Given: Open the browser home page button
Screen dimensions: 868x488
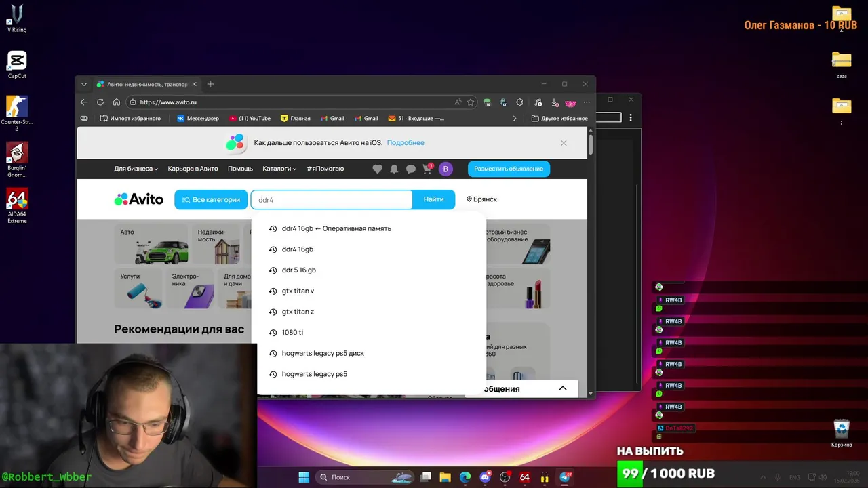Looking at the screenshot, I should tap(117, 102).
